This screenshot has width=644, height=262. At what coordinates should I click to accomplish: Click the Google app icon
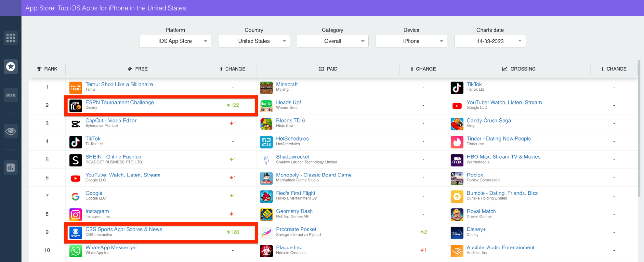75,196
